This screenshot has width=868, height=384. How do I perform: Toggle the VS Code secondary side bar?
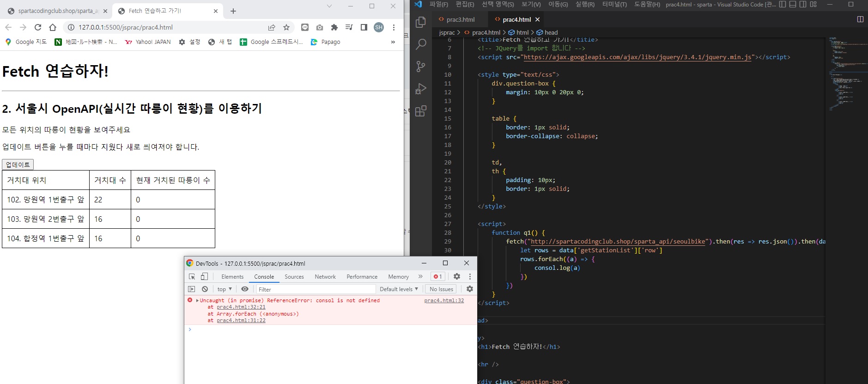pos(803,4)
